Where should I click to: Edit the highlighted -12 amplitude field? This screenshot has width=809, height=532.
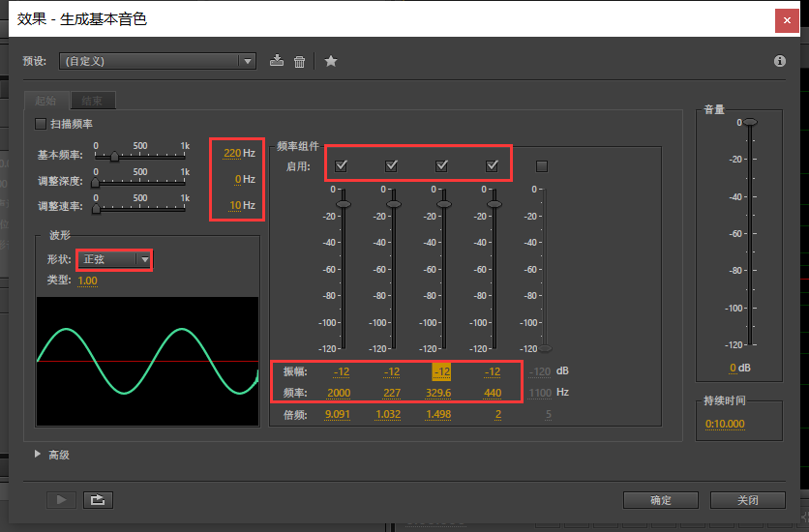tap(441, 371)
